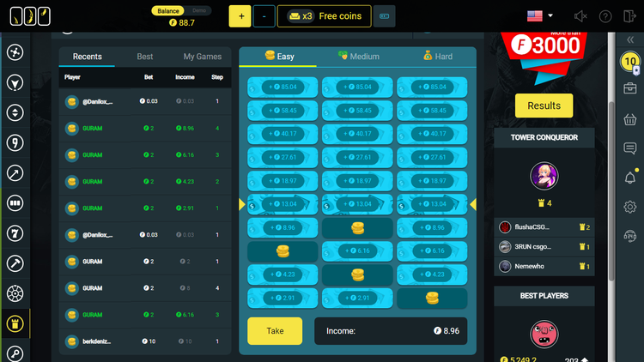Open the wheel game icon in left sidebar

[15, 293]
